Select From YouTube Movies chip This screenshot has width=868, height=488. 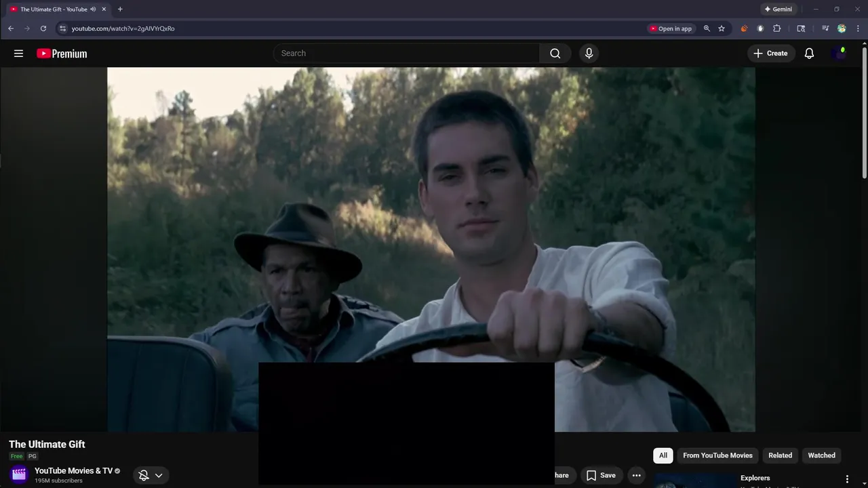[x=717, y=455]
